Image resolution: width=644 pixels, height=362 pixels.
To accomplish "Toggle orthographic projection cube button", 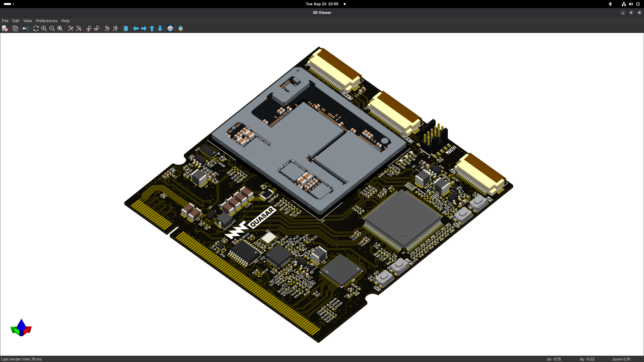I will coord(170,28).
